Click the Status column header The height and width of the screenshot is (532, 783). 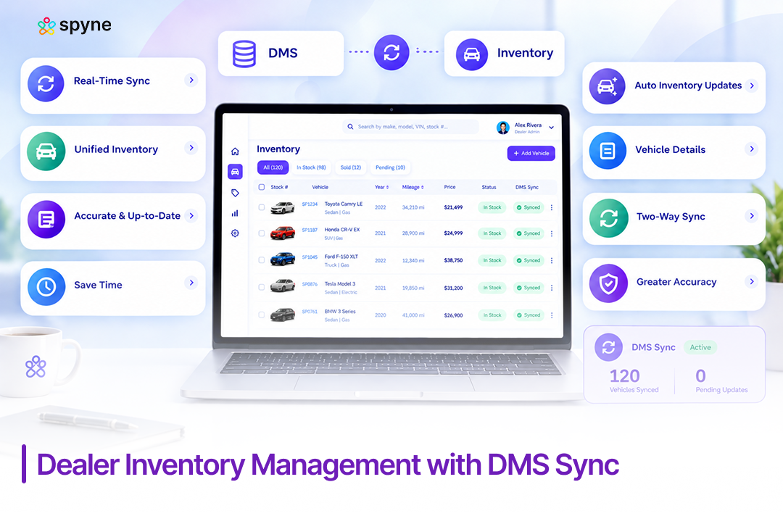pyautogui.click(x=489, y=187)
